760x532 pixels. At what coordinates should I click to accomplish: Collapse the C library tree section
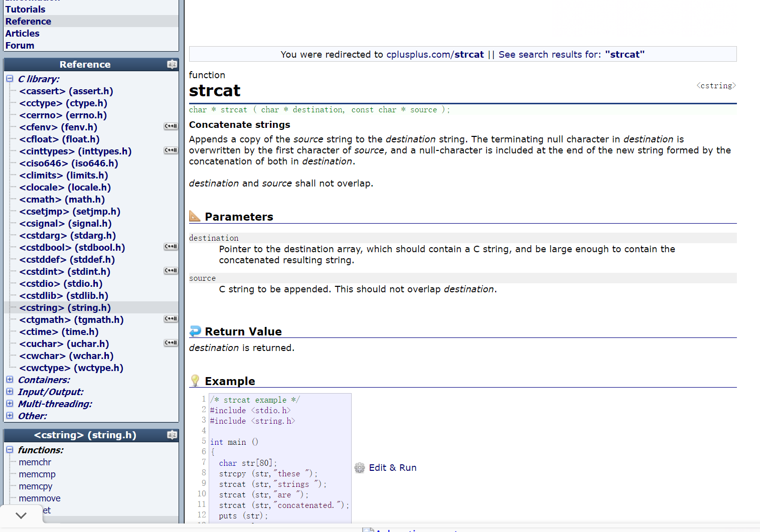(x=10, y=79)
